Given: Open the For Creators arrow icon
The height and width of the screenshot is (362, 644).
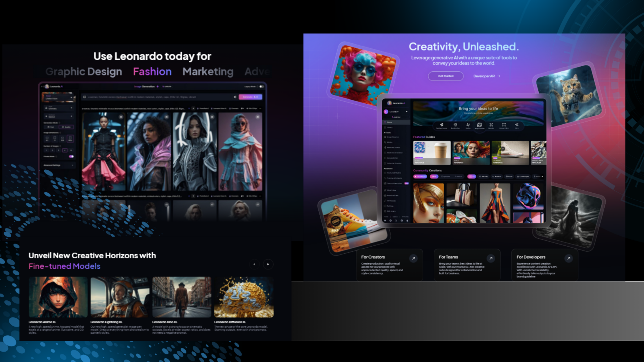Looking at the screenshot, I should (x=413, y=258).
